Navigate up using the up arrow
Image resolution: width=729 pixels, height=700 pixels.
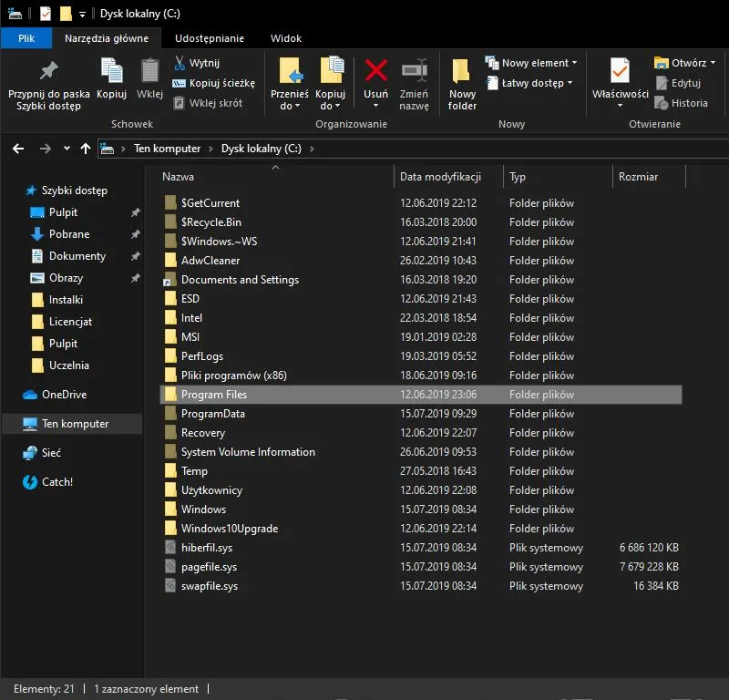click(87, 148)
